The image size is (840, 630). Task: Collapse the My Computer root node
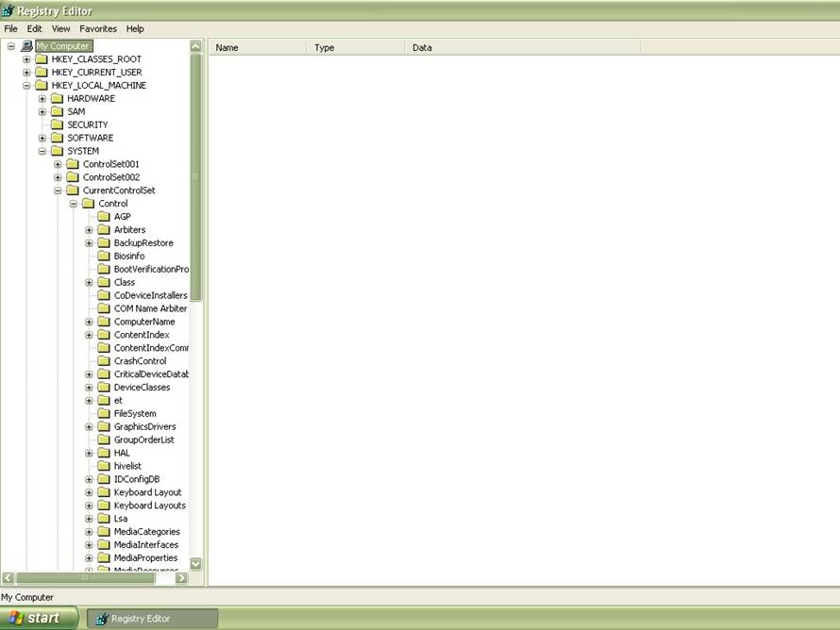10,46
